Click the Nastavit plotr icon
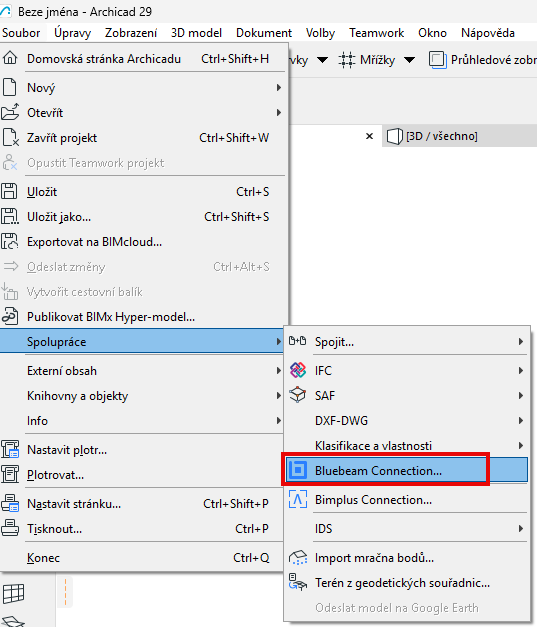The width and height of the screenshot is (537, 627). coord(10,449)
